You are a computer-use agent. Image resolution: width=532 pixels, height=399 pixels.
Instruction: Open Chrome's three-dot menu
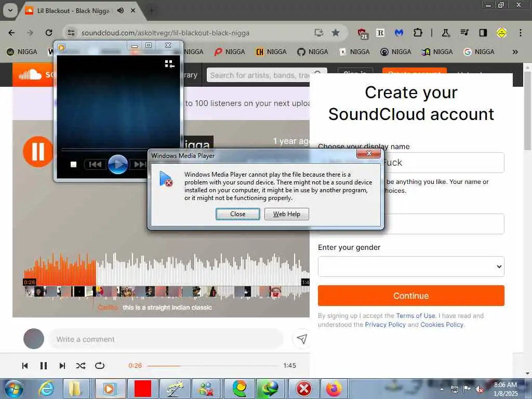(521, 33)
